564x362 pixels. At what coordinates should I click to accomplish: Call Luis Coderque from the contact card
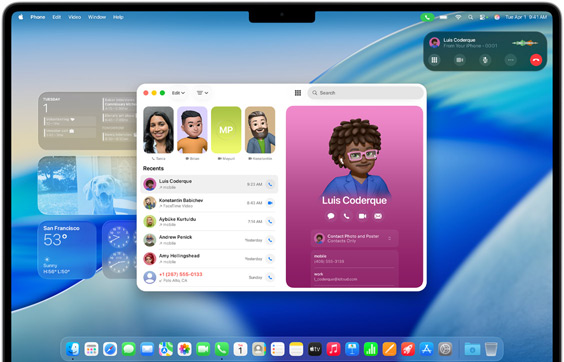(346, 216)
